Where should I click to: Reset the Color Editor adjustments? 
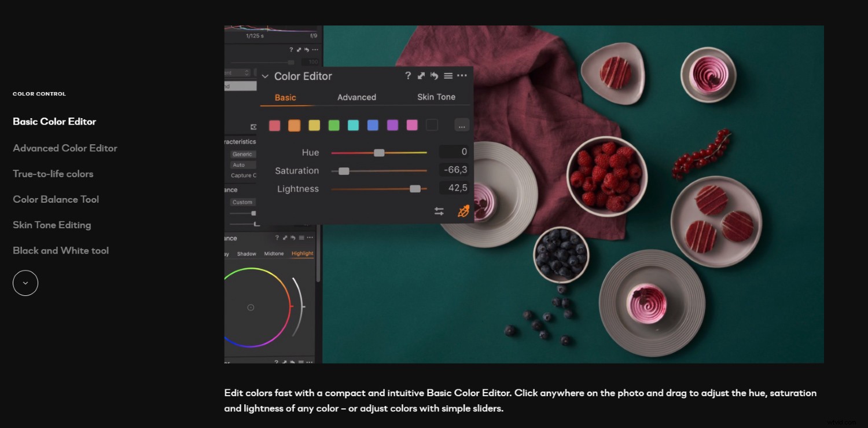point(433,76)
